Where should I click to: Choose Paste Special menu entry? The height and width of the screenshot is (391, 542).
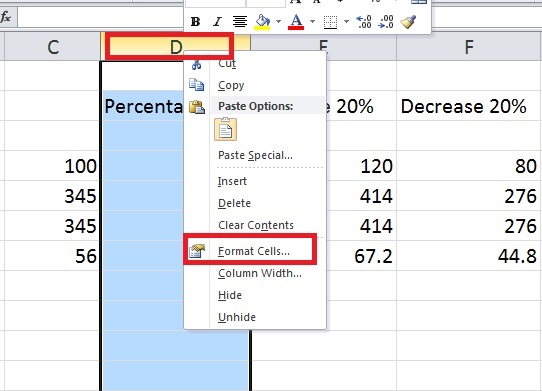click(x=255, y=155)
